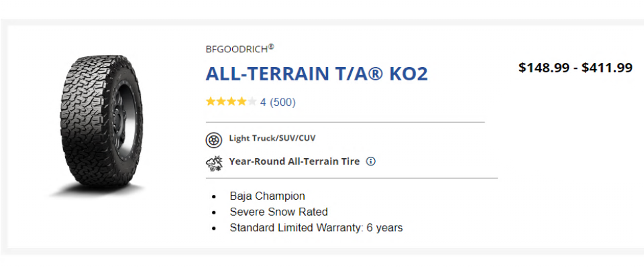
Task: Select the Light Truck/SUV/CUV label
Action: 272,139
